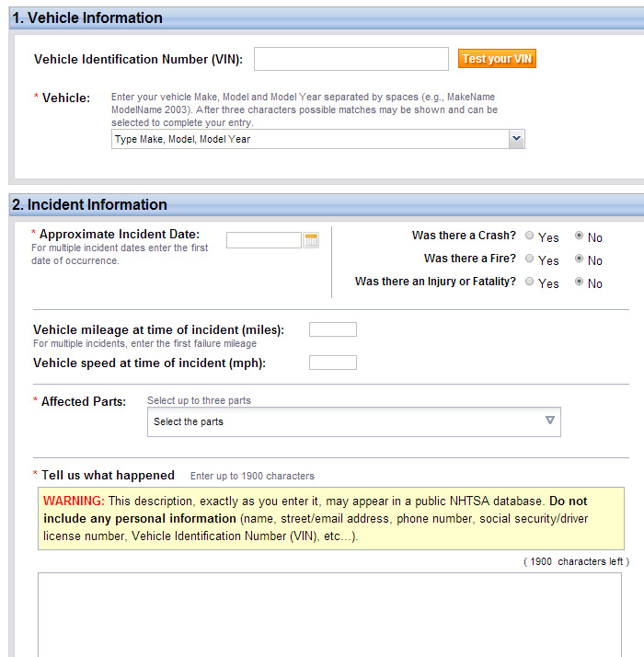Screen dimensions: 644x657
Task: Expand the vehicle Make, Model, Year dropdown arrow
Action: click(x=516, y=139)
